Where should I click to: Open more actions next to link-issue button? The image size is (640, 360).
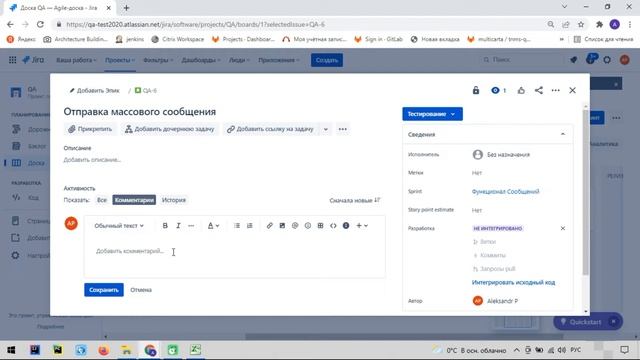tap(342, 129)
